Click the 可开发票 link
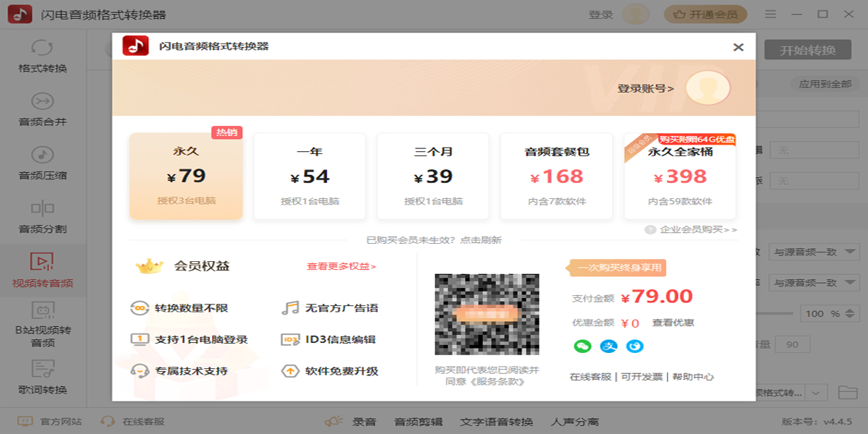The image size is (868, 434). click(x=641, y=377)
